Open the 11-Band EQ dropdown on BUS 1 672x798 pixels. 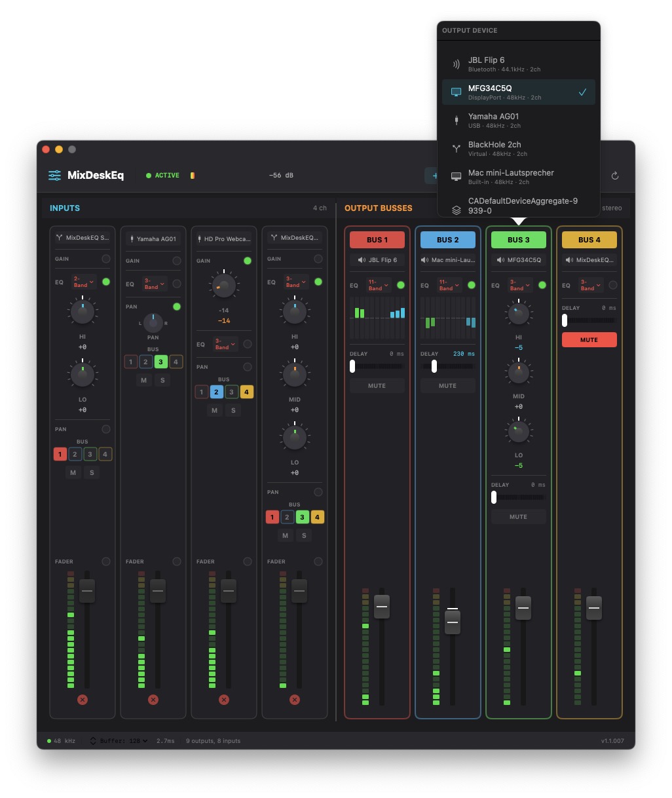[x=379, y=285]
